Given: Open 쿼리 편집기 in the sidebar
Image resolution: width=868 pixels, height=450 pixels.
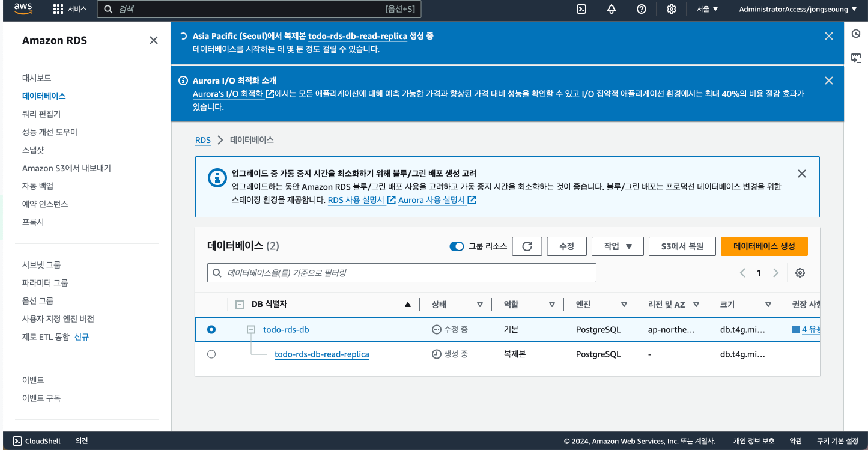Looking at the screenshot, I should (41, 114).
